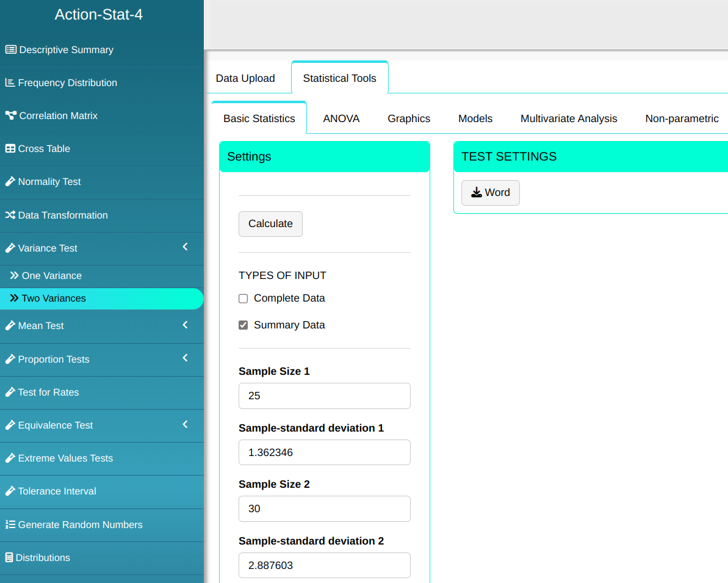The width and height of the screenshot is (728, 583).
Task: Click the Distributions calculator icon
Action: 9,558
